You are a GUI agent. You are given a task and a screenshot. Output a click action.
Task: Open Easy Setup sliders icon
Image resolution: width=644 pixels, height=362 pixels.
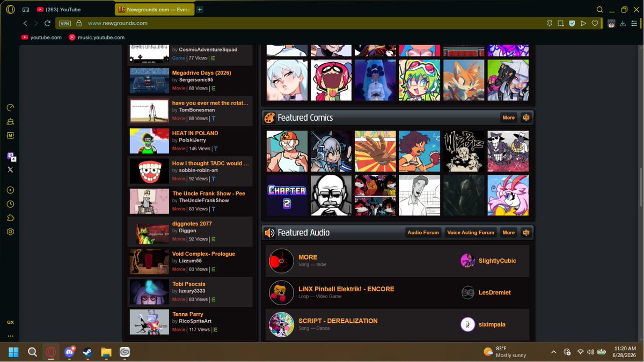pyautogui.click(x=634, y=24)
